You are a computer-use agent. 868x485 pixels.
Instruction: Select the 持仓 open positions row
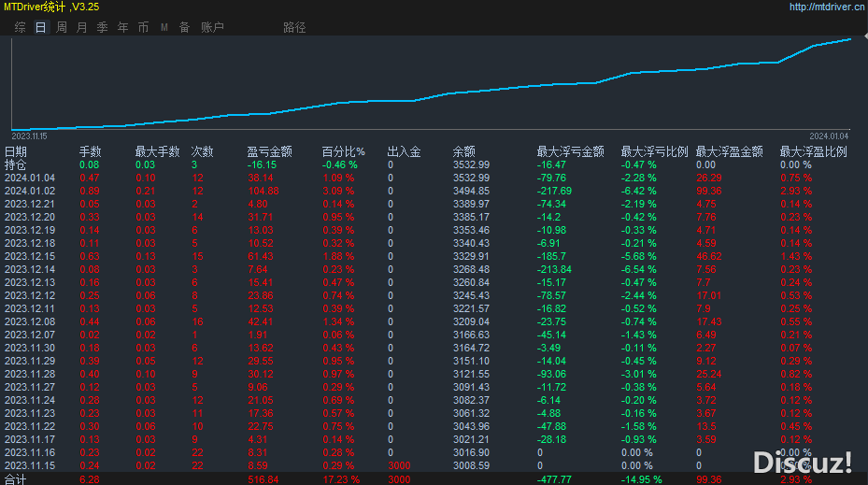pyautogui.click(x=434, y=165)
